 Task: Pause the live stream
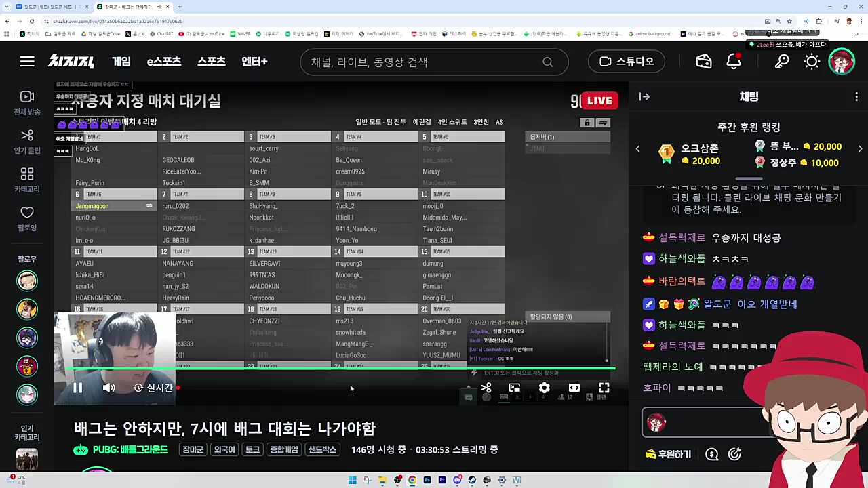77,387
